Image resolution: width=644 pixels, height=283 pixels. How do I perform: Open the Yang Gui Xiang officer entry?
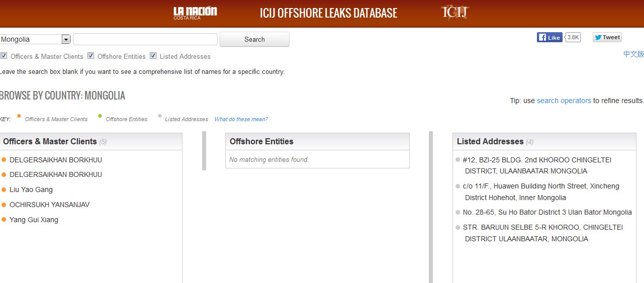pyautogui.click(x=34, y=220)
